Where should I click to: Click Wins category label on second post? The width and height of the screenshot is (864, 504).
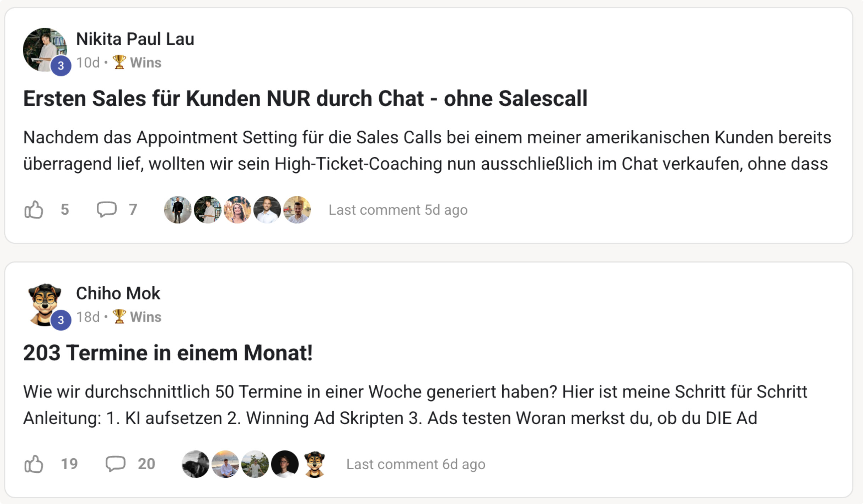(x=145, y=317)
